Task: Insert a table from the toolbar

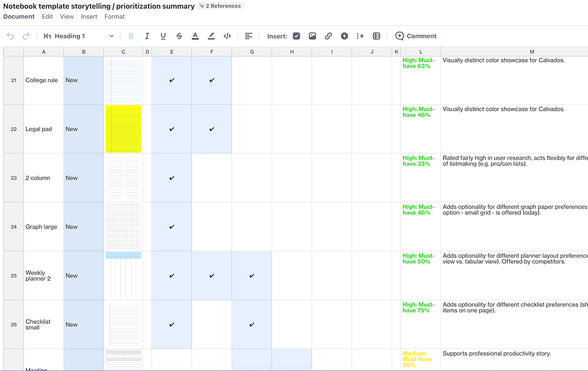Action: pyautogui.click(x=376, y=36)
